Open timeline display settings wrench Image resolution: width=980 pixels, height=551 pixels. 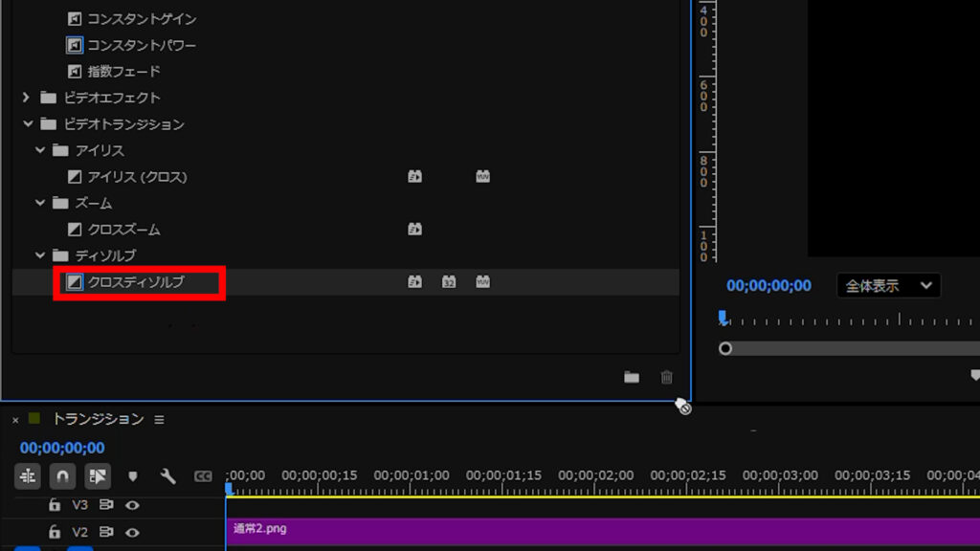coord(167,475)
